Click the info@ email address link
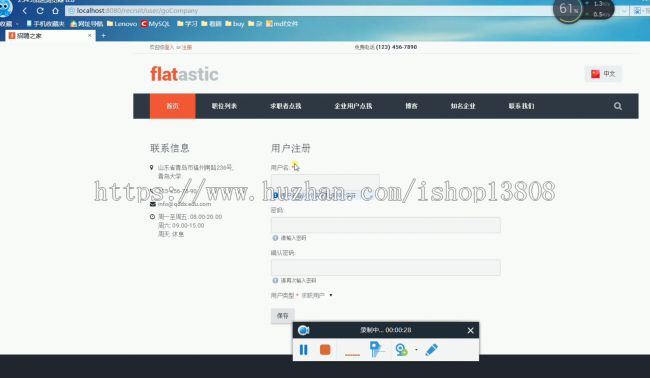This screenshot has width=650, height=378. point(184,204)
